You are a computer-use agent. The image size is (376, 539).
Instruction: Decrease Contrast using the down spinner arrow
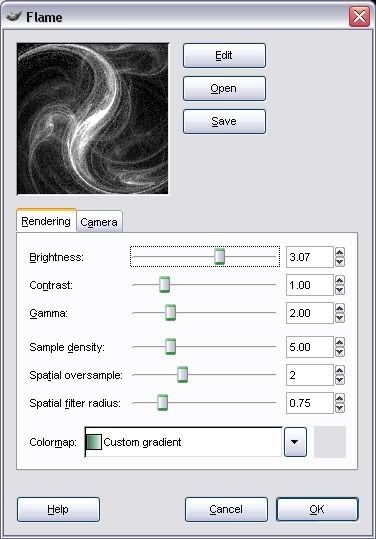(340, 290)
